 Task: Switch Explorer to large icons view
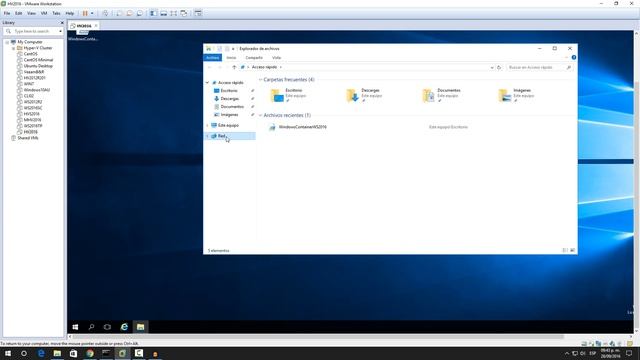(572, 250)
